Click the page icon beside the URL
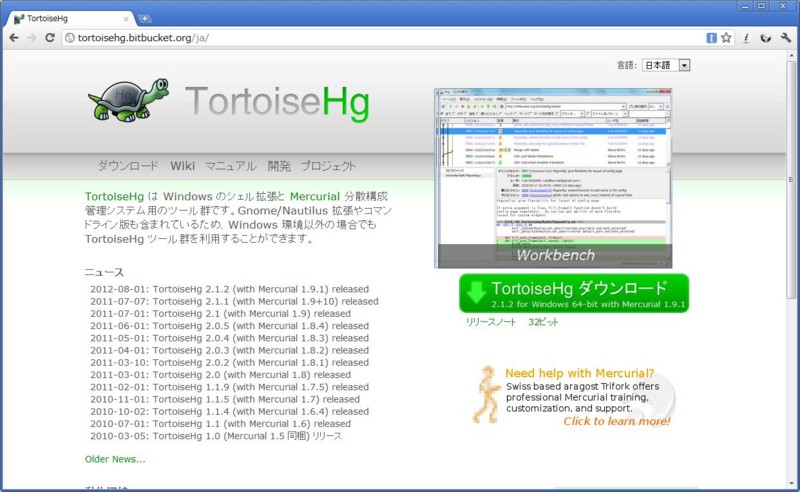800x492 pixels. point(70,38)
